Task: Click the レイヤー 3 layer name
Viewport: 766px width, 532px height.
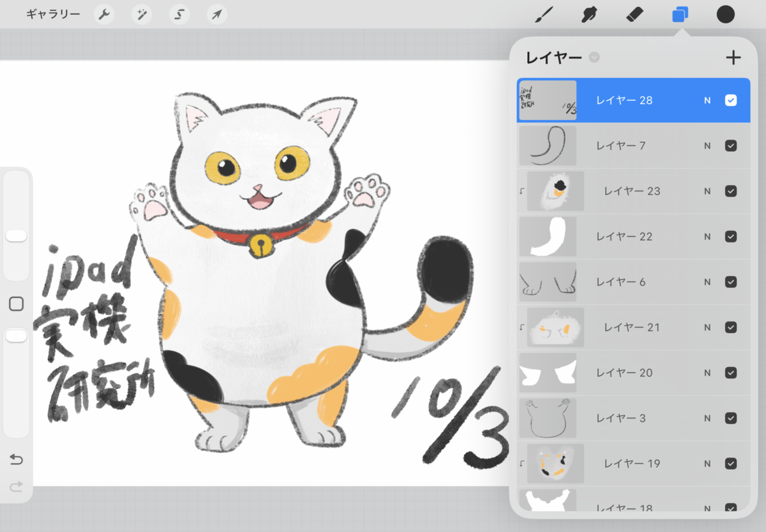Action: pyautogui.click(x=621, y=418)
